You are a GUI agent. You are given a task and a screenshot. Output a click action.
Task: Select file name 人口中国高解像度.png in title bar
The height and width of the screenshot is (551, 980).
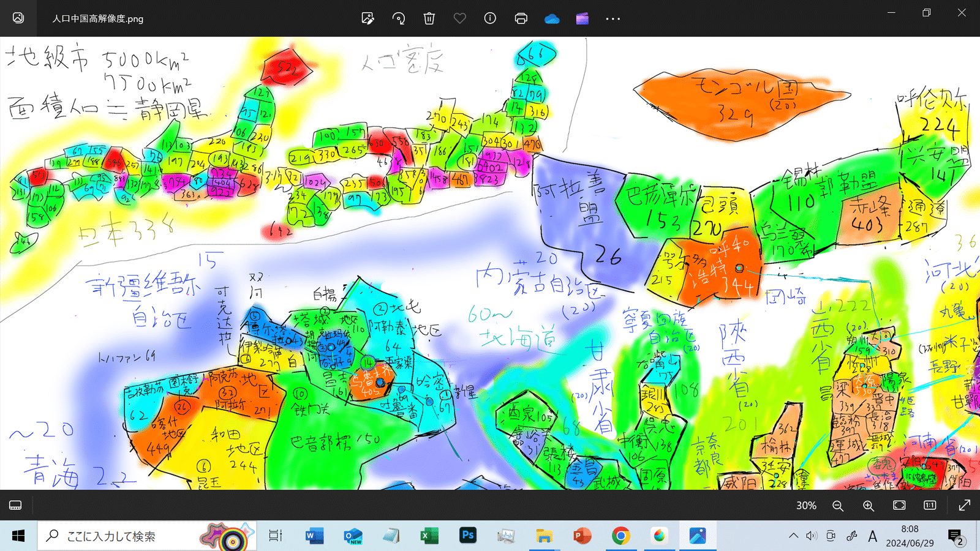click(98, 18)
